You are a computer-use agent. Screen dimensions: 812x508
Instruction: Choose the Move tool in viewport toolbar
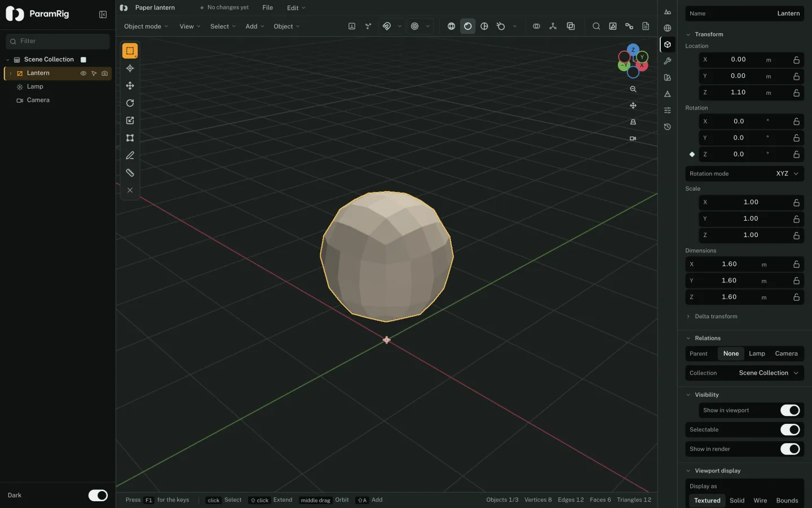[130, 86]
